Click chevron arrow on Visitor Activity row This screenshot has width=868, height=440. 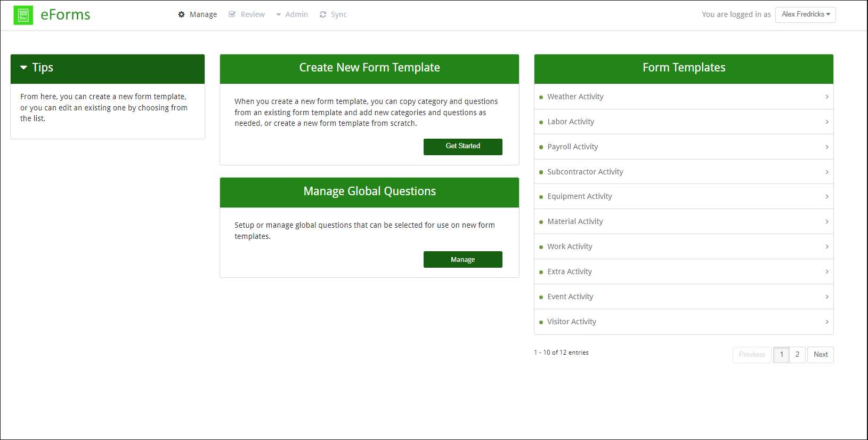(x=827, y=322)
